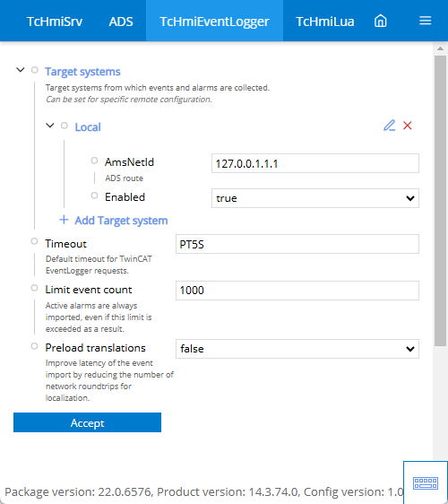Open the hamburger menu
The width and height of the screenshot is (448, 504).
point(425,21)
